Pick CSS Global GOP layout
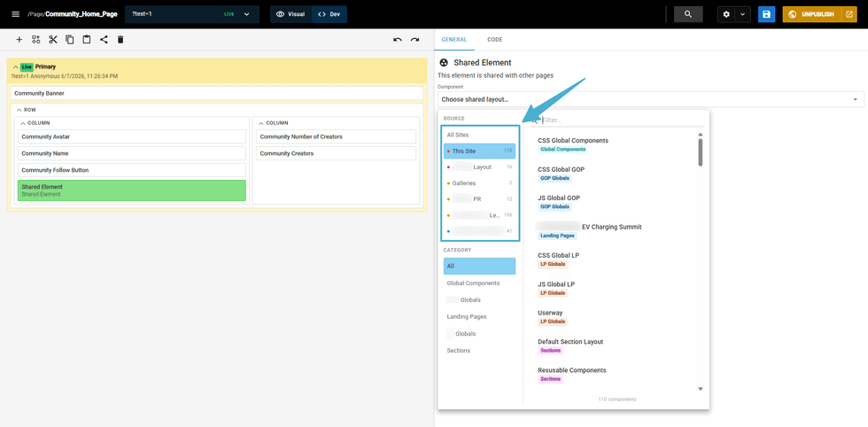The height and width of the screenshot is (427, 868). [x=561, y=169]
